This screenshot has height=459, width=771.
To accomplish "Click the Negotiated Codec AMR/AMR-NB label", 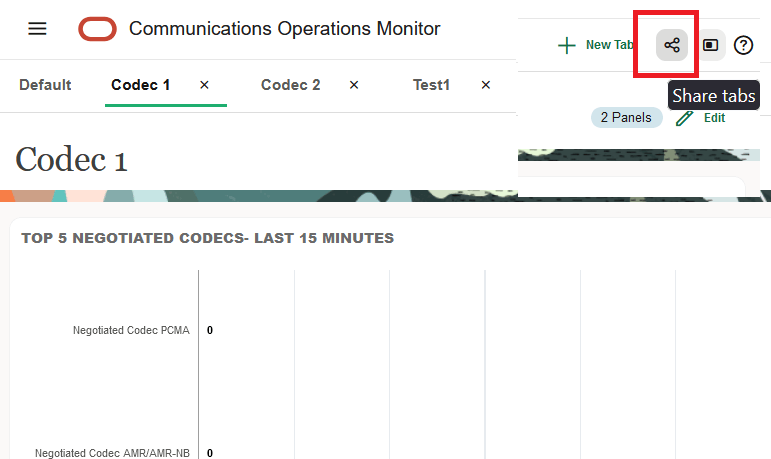I will (x=112, y=453).
